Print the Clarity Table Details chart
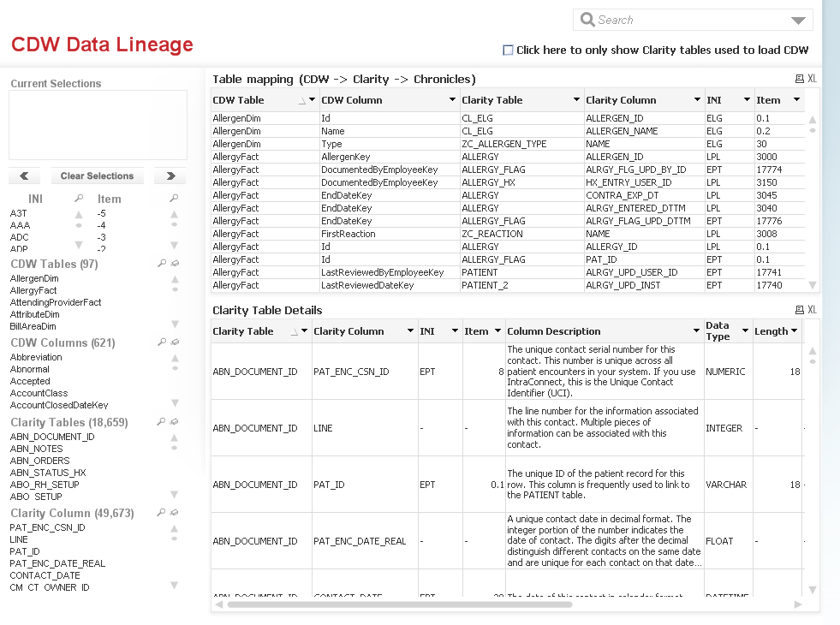This screenshot has height=625, width=840. (x=799, y=310)
